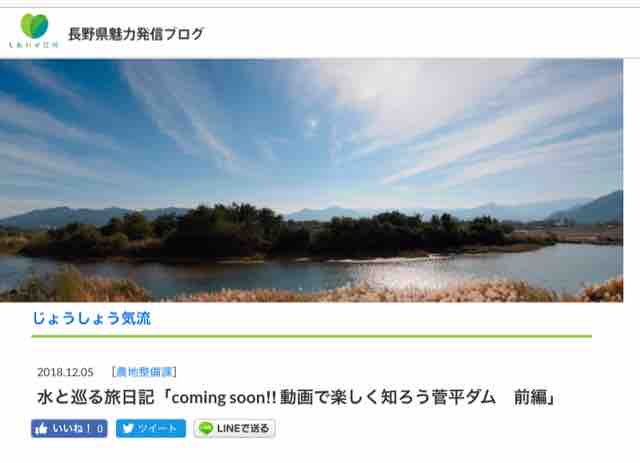Image resolution: width=640 pixels, height=463 pixels.
Task: Click the green heart Nagano logo
Action: [34, 26]
